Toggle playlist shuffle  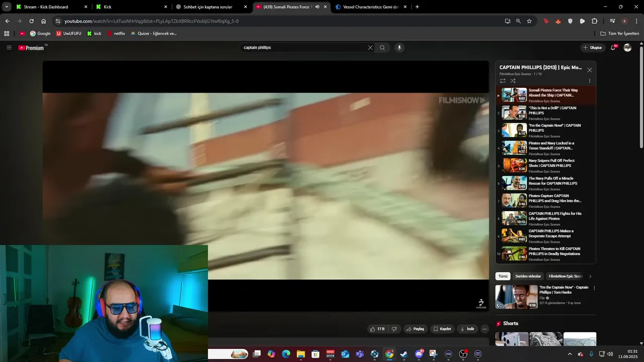click(513, 81)
